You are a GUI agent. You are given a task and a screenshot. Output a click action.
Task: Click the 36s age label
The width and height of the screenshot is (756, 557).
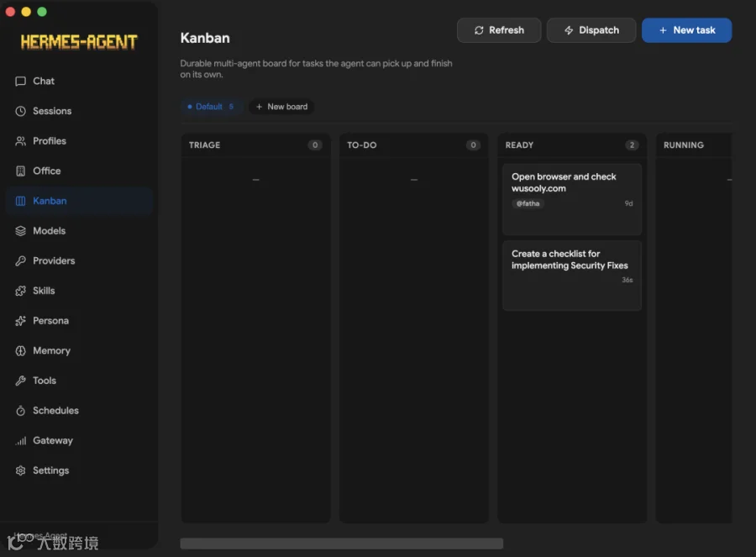pos(627,280)
